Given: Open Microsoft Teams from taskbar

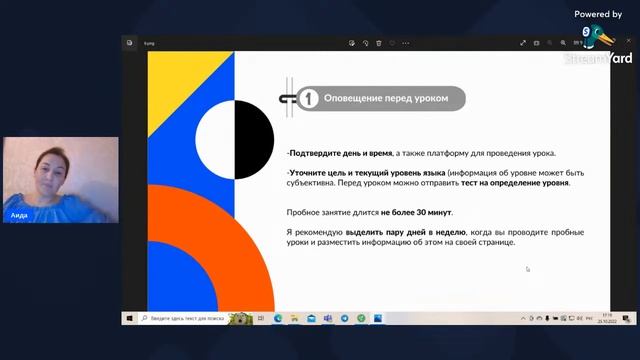Looking at the screenshot, I should tap(328, 318).
